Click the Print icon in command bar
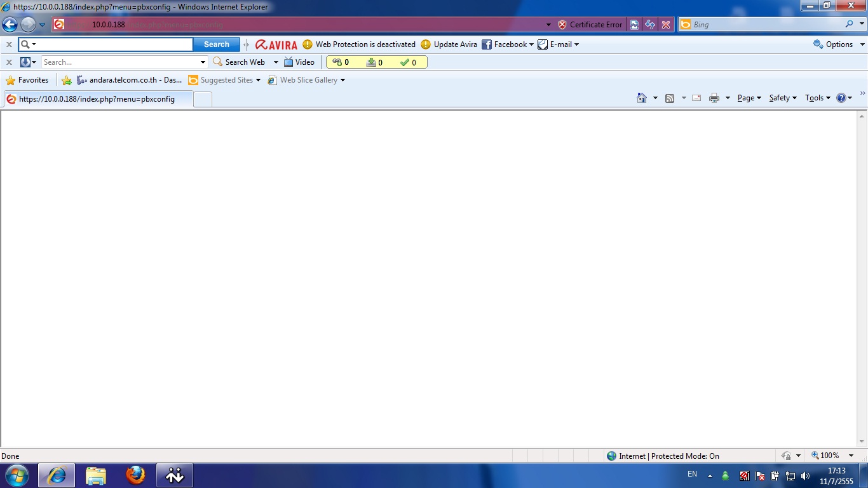This screenshot has width=868, height=488. tap(714, 98)
